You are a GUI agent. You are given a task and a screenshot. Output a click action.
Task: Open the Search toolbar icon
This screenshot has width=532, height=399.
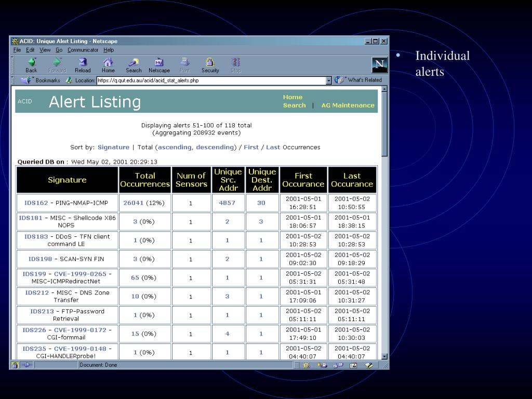pos(134,63)
